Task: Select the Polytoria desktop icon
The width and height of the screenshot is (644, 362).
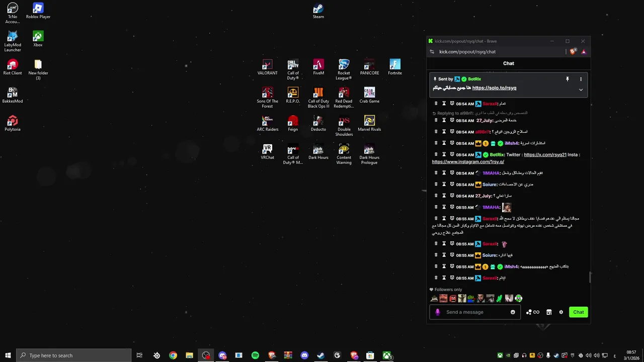Action: [x=13, y=124]
